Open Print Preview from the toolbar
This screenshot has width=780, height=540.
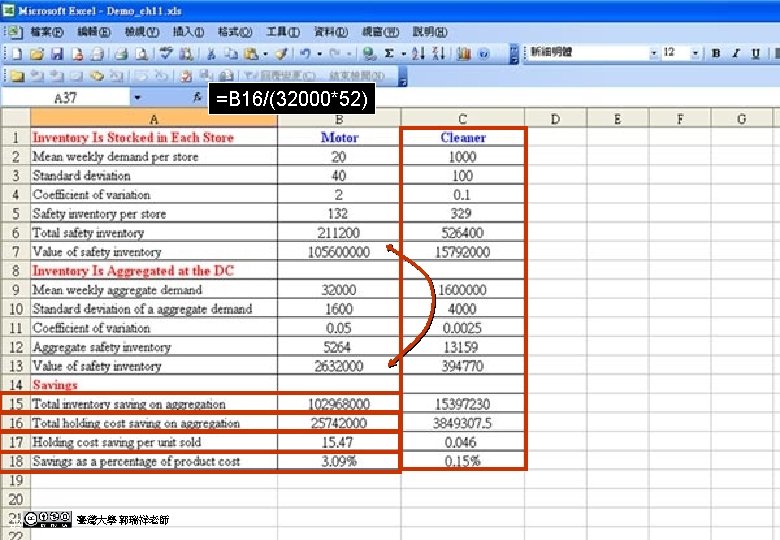[142, 54]
